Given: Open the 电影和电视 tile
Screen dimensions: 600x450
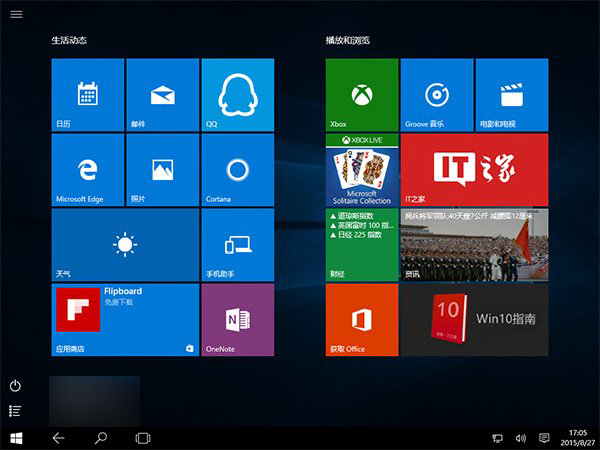Looking at the screenshot, I should click(x=512, y=95).
